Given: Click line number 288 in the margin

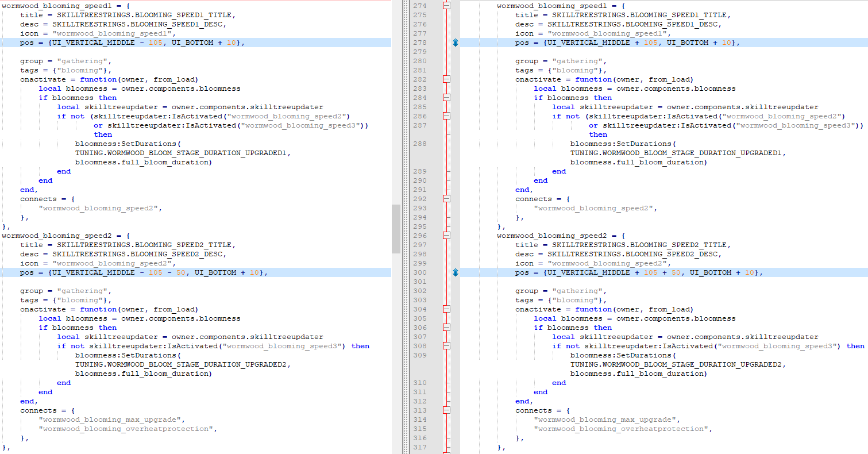Looking at the screenshot, I should click(x=420, y=144).
